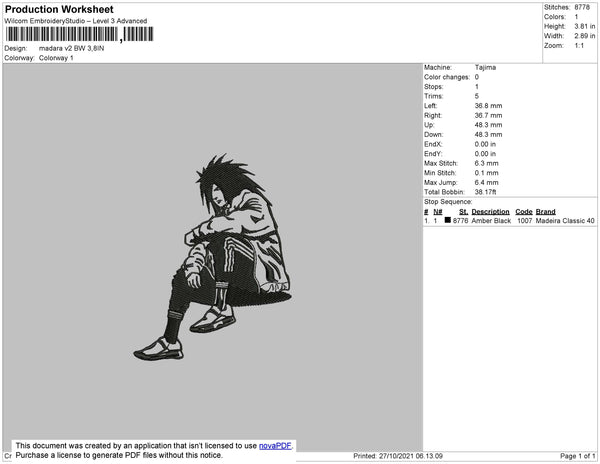Click the barcode in the header
The width and height of the screenshot is (600, 464).
point(79,34)
